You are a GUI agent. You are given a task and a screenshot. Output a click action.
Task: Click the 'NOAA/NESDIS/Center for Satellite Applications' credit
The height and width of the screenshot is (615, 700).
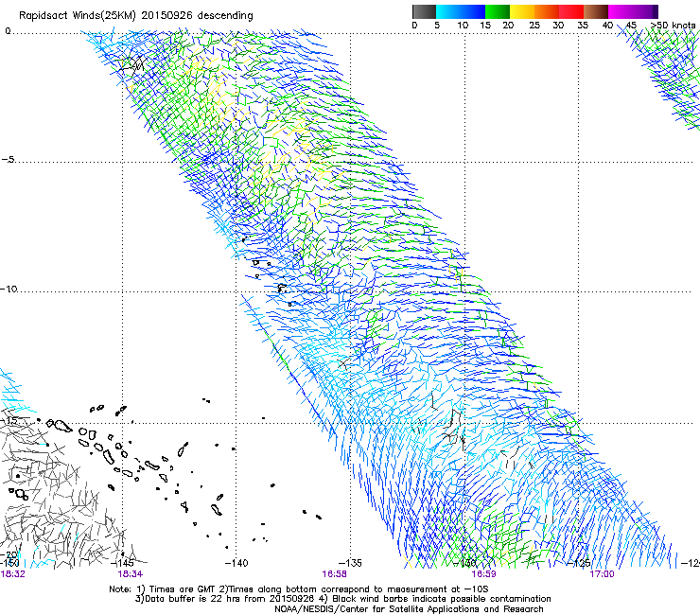coord(409,609)
